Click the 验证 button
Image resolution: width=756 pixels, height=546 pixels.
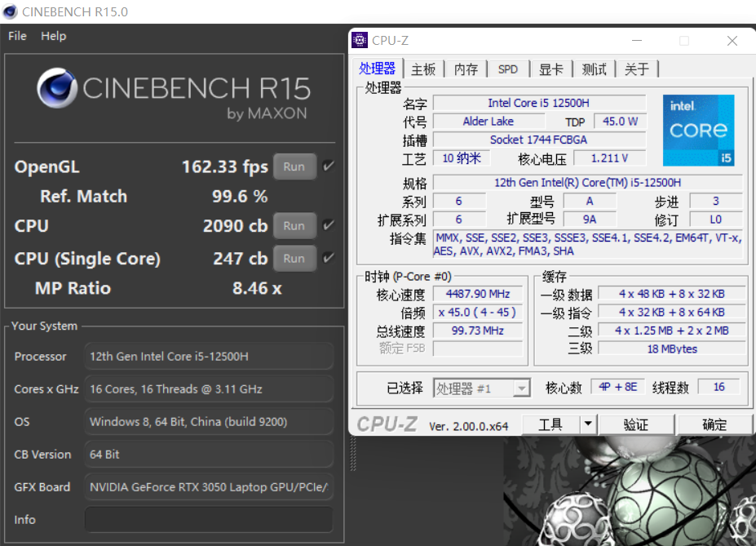pyautogui.click(x=635, y=424)
